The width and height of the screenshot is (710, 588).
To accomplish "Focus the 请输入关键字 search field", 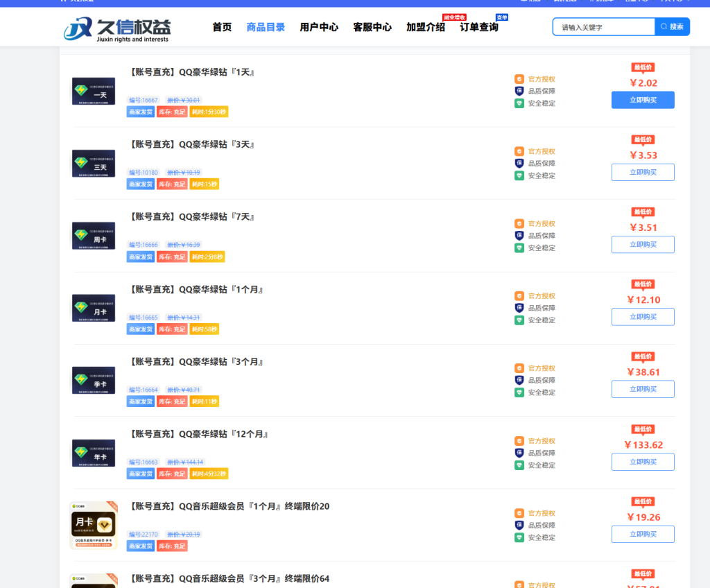I will pos(604,27).
